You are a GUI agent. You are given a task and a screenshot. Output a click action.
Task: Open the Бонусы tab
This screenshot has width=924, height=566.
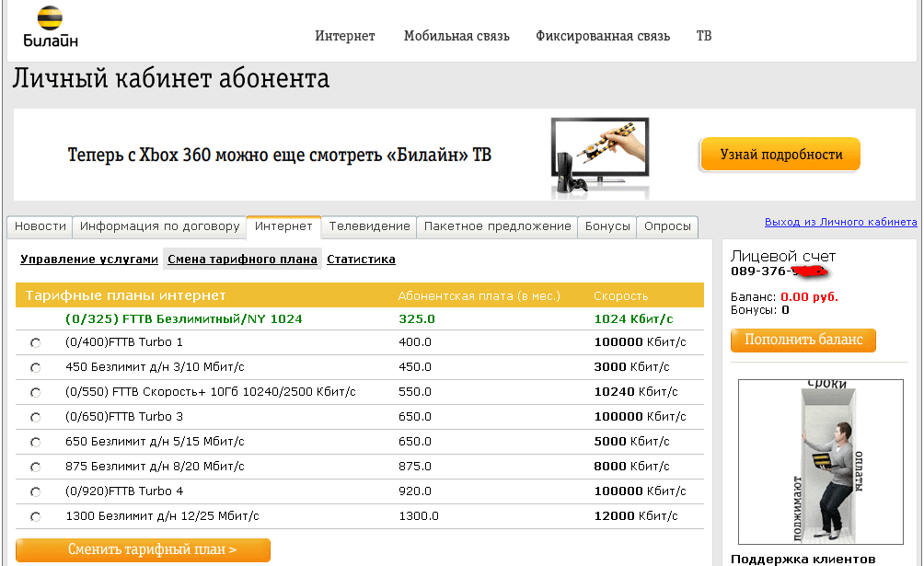(x=607, y=226)
